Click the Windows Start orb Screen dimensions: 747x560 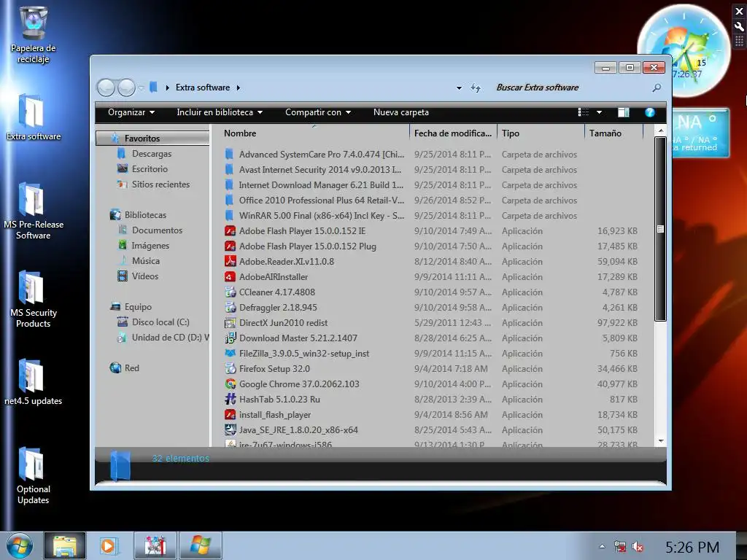(20, 545)
